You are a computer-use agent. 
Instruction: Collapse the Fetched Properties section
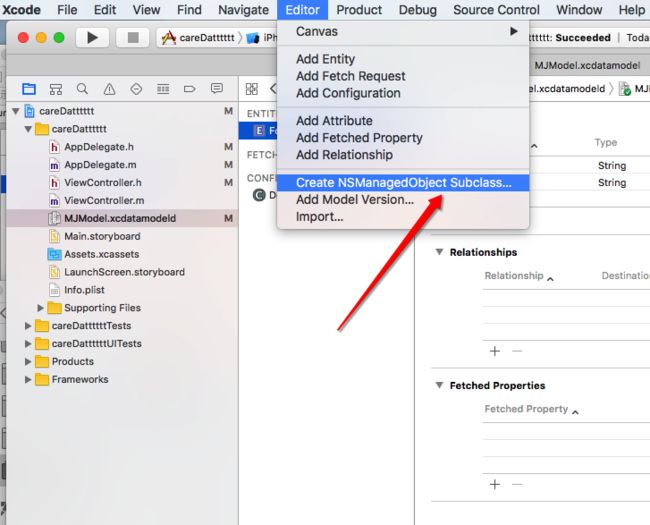tap(439, 385)
